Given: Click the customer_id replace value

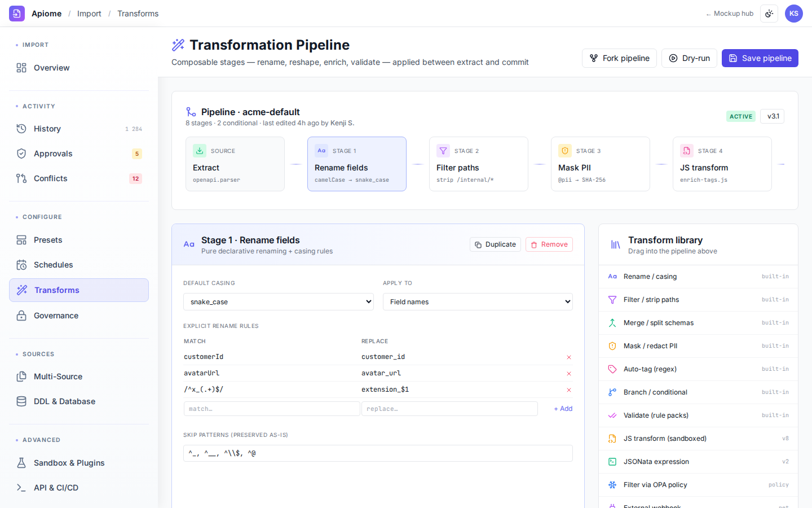Looking at the screenshot, I should pyautogui.click(x=383, y=357).
